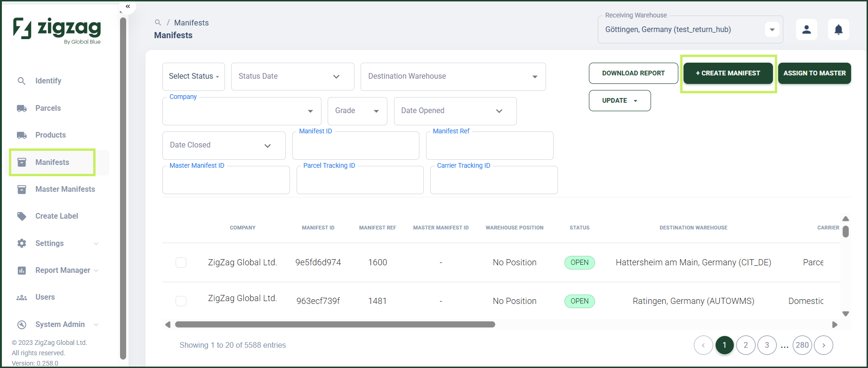This screenshot has width=868, height=368.
Task: Open the Select Status dropdown
Action: [193, 76]
